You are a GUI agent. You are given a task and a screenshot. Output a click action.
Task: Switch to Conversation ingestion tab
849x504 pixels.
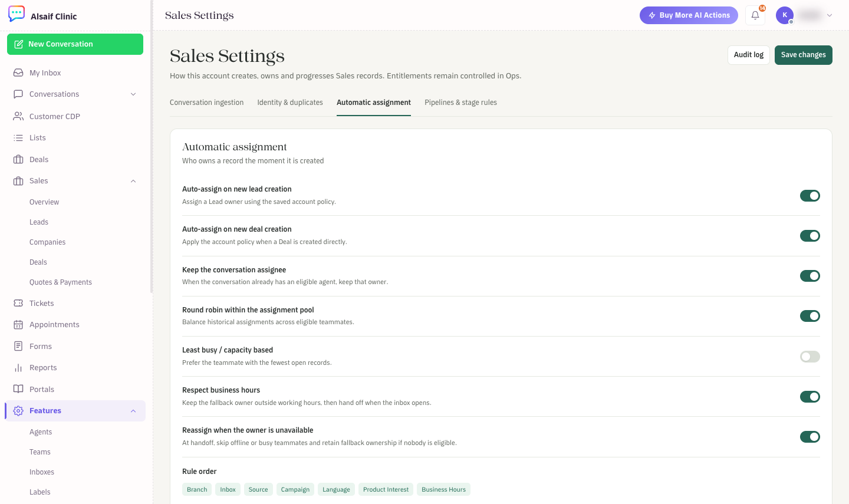click(x=206, y=103)
